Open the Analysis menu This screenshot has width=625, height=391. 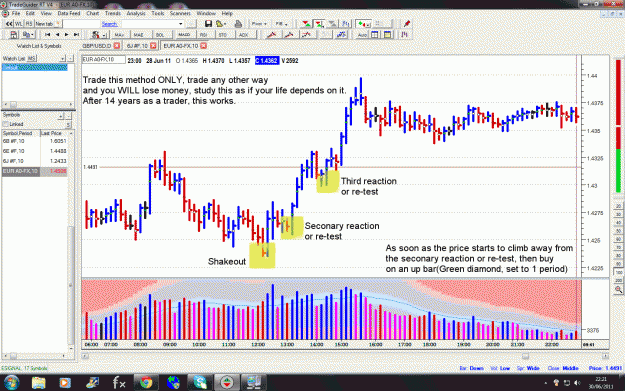[x=136, y=13]
